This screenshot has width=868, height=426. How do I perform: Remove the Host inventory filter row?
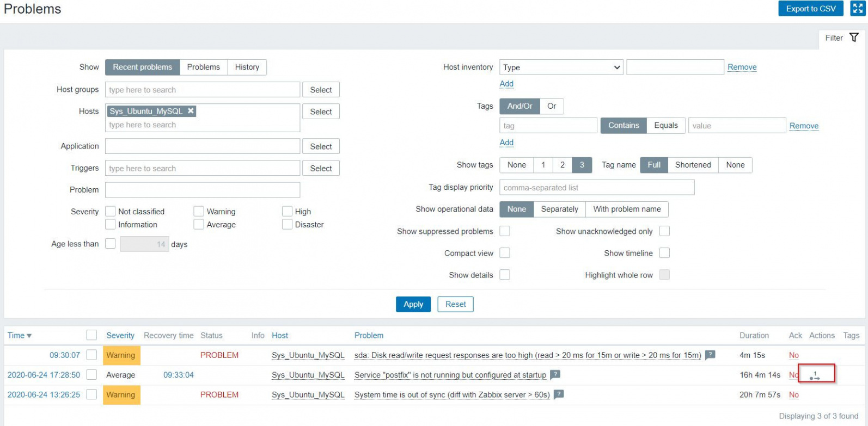(742, 67)
